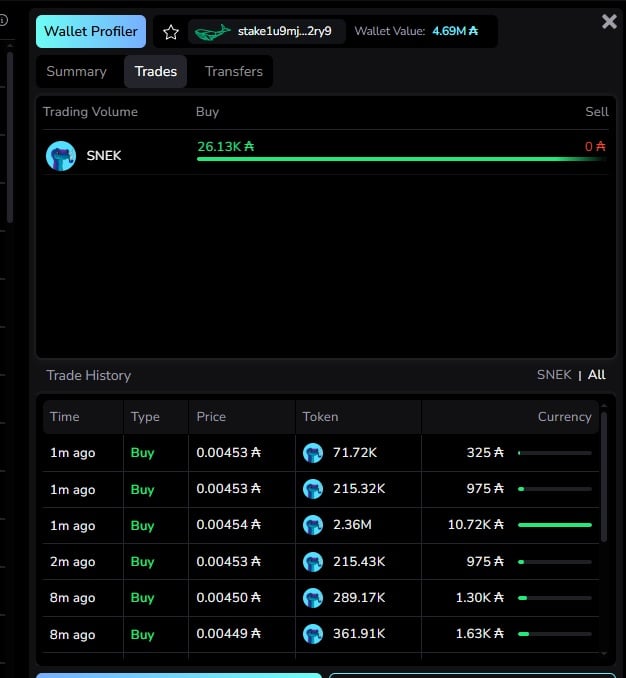626x678 pixels.
Task: Sort trades by Currency column header
Action: coord(564,417)
